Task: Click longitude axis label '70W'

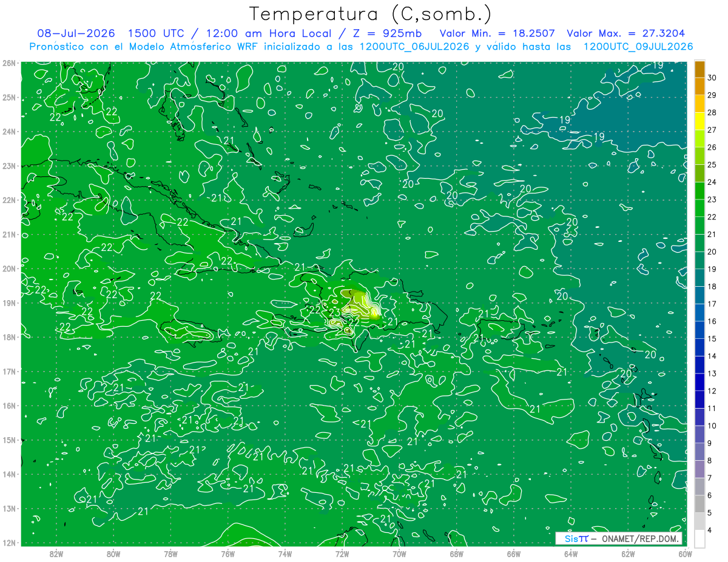Action: (x=399, y=554)
